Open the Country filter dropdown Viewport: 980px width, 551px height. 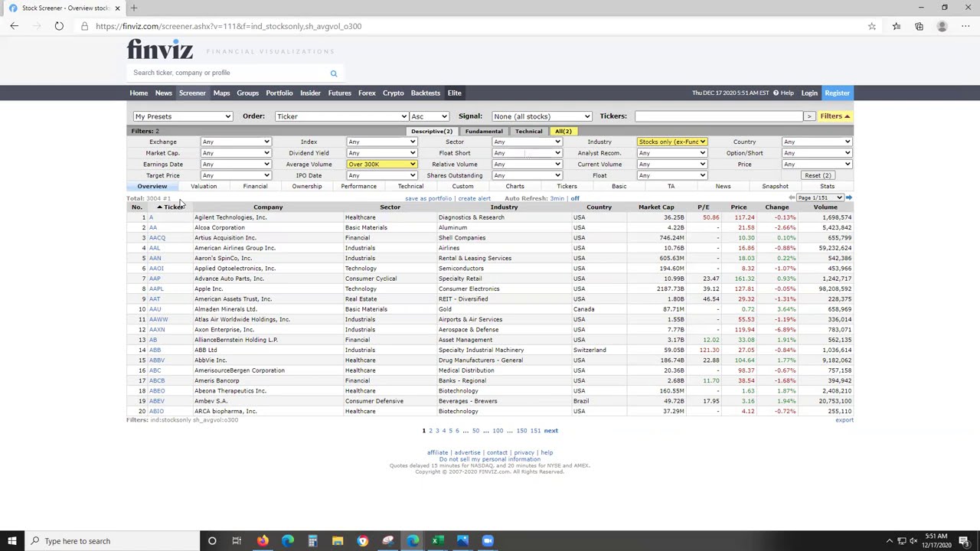pos(816,142)
